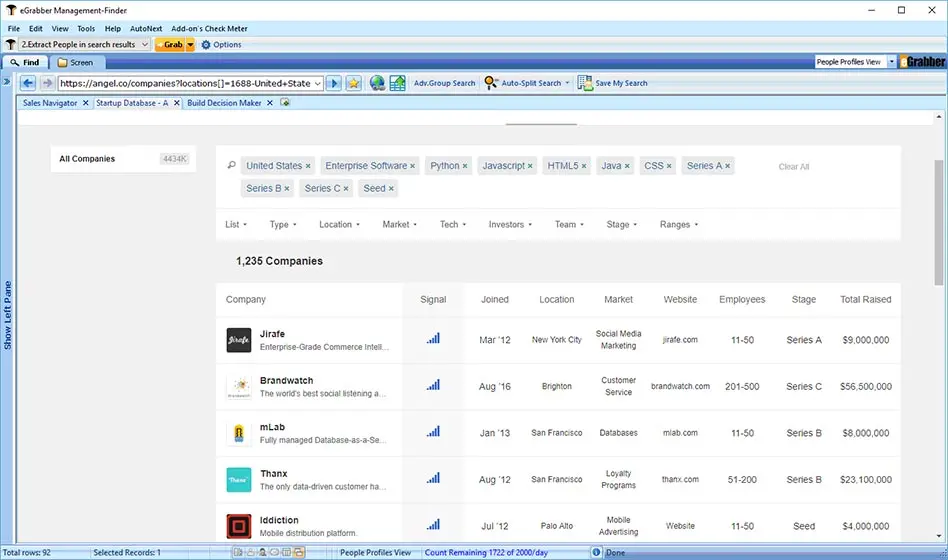Click the Clear All link
The image size is (948, 560).
click(793, 166)
